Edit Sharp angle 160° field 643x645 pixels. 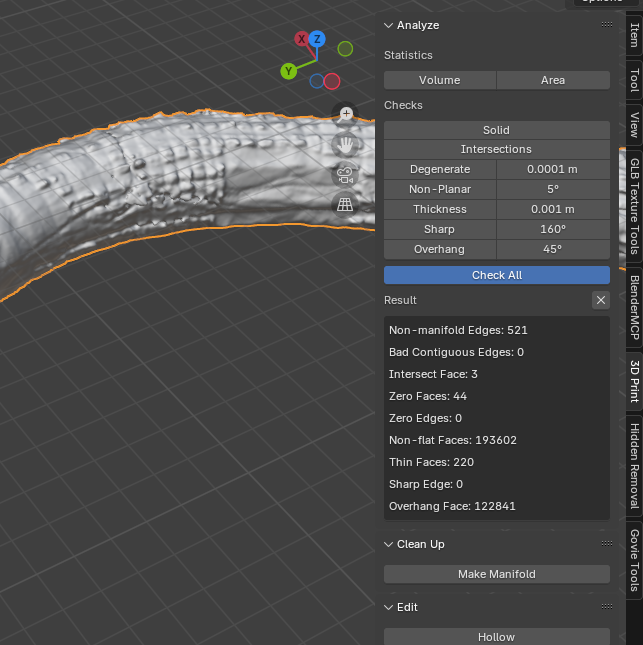click(x=553, y=230)
